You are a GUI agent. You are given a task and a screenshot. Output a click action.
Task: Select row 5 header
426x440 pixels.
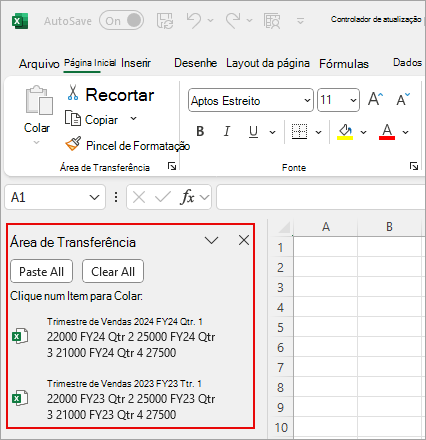281,327
